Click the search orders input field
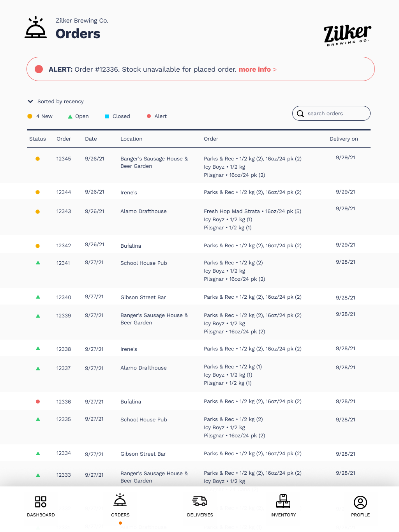 335,114
